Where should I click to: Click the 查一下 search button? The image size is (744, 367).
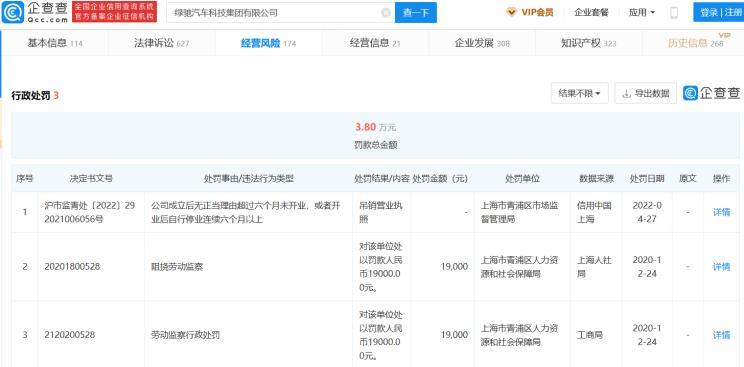tap(416, 13)
